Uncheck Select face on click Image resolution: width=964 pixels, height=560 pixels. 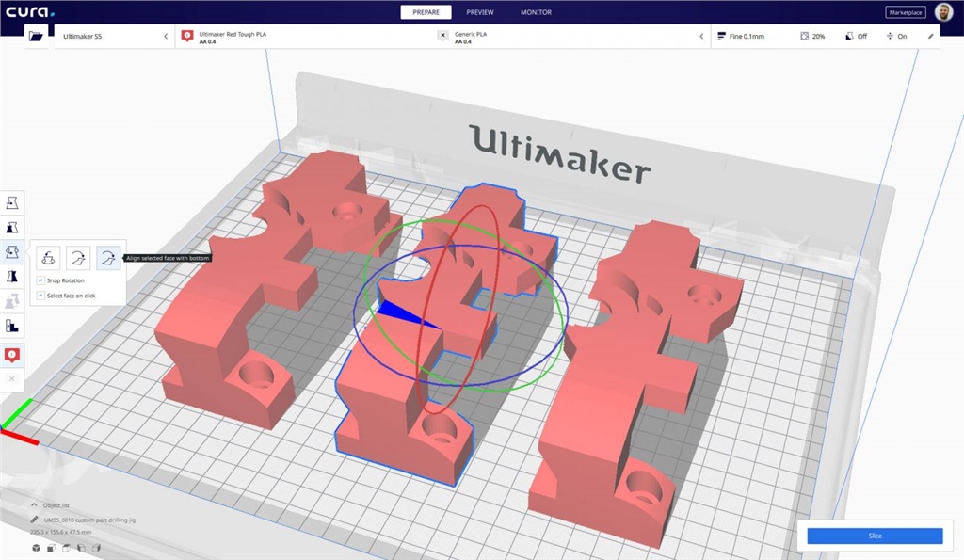[40, 296]
